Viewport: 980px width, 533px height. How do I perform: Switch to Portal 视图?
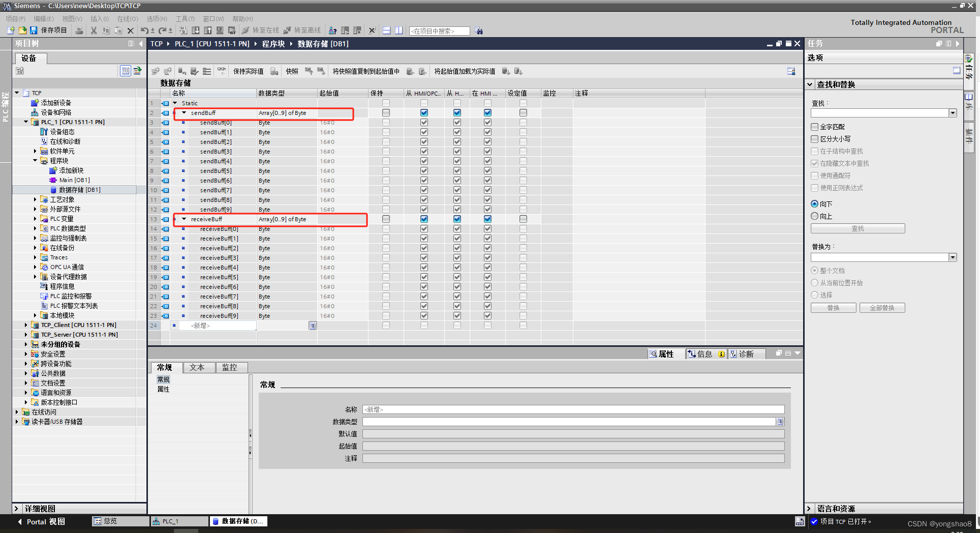tap(41, 521)
